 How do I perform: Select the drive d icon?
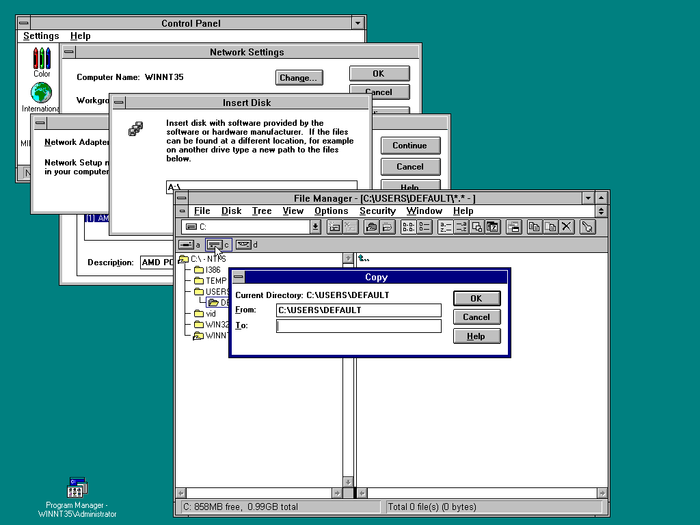[x=246, y=244]
